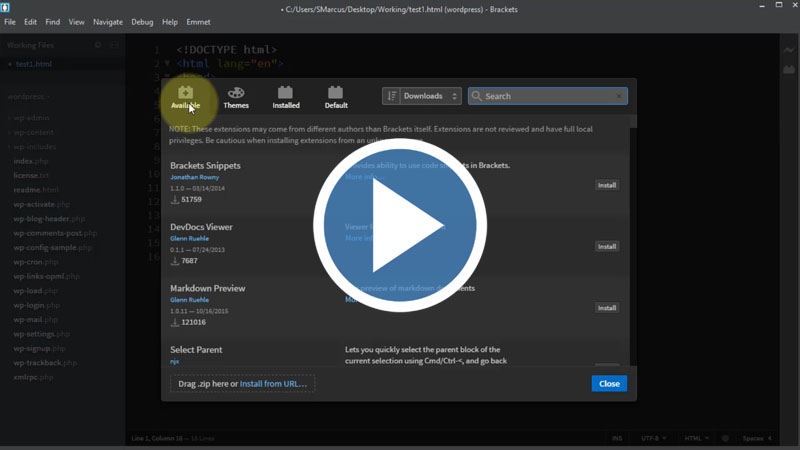Show the Installed extensions tab
The image size is (800, 450).
[286, 96]
